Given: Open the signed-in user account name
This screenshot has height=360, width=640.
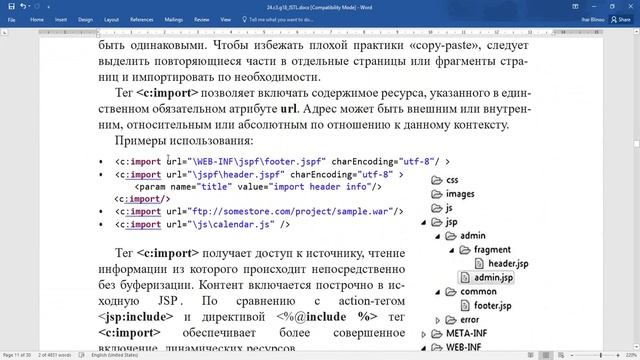Looking at the screenshot, I should [x=593, y=20].
